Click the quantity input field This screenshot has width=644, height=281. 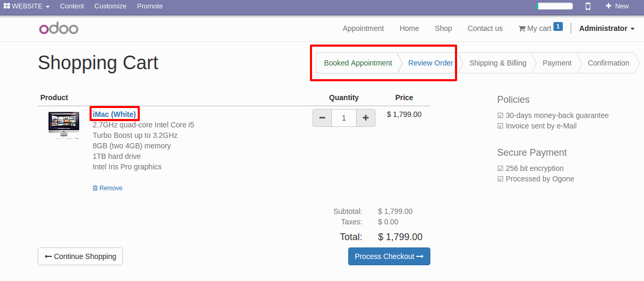(x=344, y=118)
